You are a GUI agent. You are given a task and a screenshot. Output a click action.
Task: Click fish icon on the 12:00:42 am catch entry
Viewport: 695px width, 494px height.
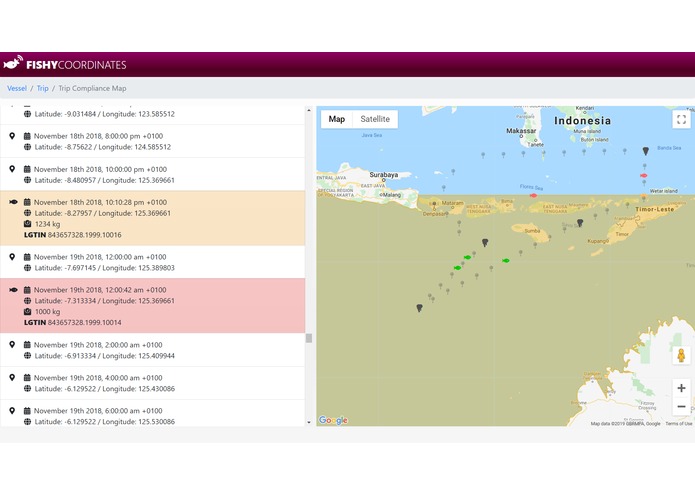coord(13,290)
